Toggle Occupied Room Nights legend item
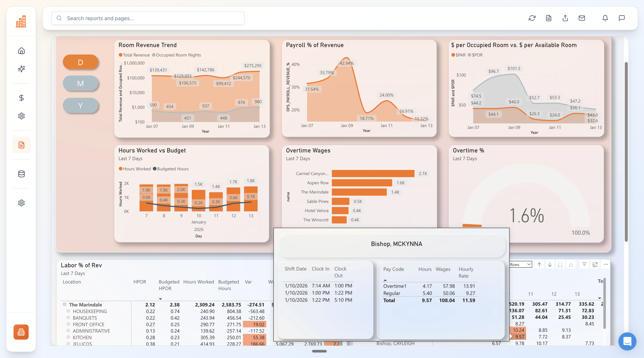644x358 pixels. pyautogui.click(x=176, y=55)
